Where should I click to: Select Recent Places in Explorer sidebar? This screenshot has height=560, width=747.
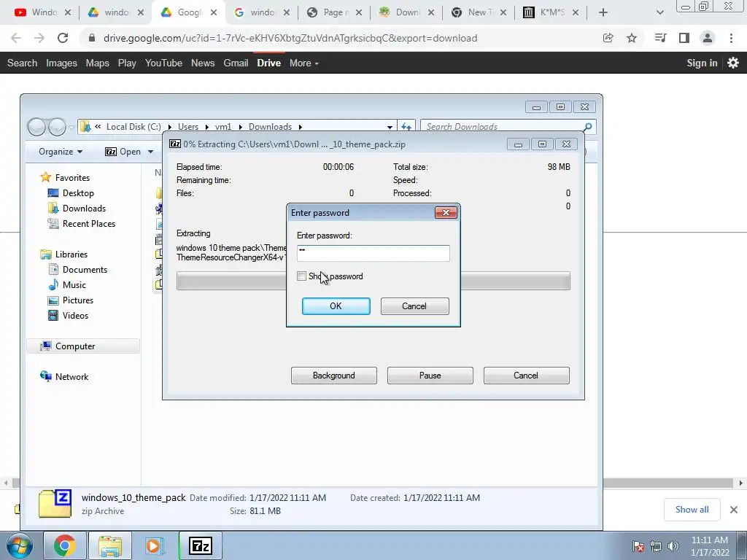coord(82,223)
